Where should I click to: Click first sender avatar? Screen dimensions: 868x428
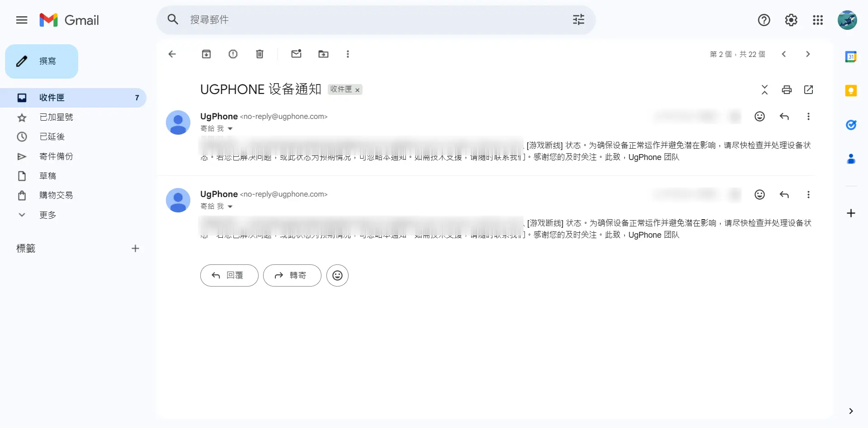click(178, 122)
